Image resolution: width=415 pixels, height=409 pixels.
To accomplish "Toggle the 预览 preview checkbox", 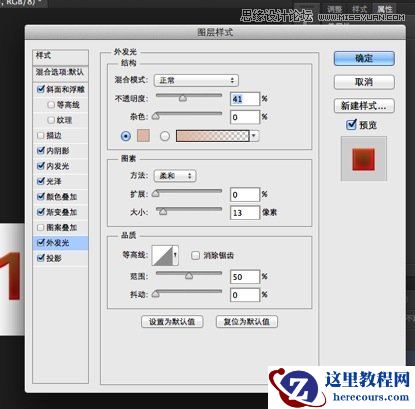I will click(x=351, y=125).
